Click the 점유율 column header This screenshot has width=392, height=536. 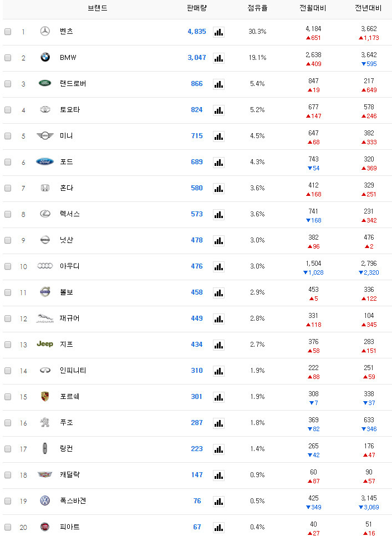click(257, 8)
